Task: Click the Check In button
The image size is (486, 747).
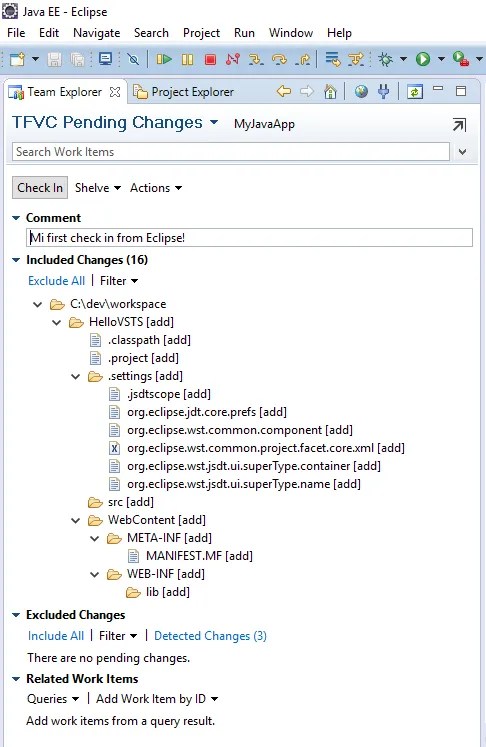Action: click(40, 188)
